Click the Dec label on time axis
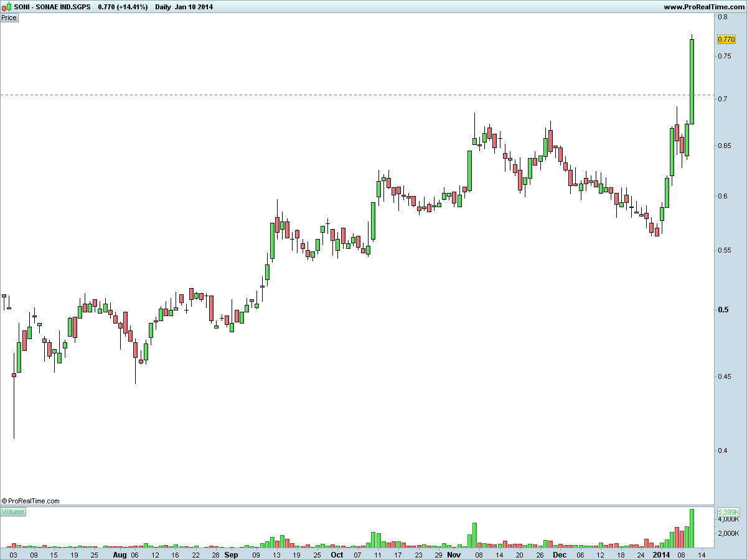The image size is (747, 560). (x=560, y=554)
